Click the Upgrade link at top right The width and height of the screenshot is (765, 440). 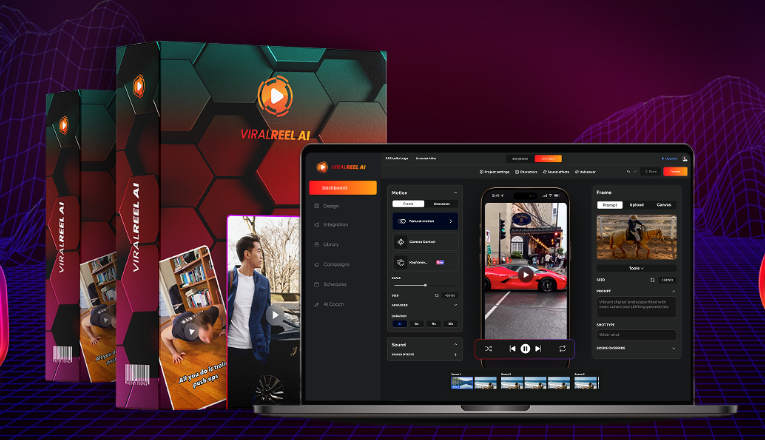(669, 159)
